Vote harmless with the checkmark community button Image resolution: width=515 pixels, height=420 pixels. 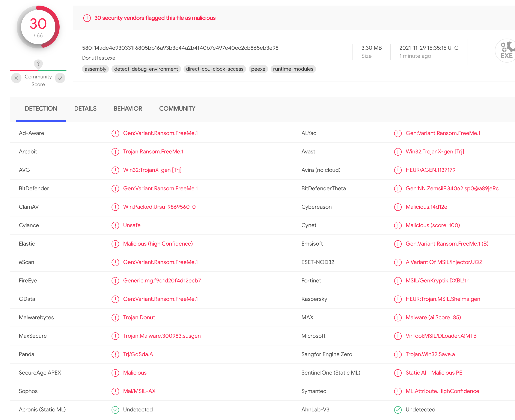click(60, 78)
